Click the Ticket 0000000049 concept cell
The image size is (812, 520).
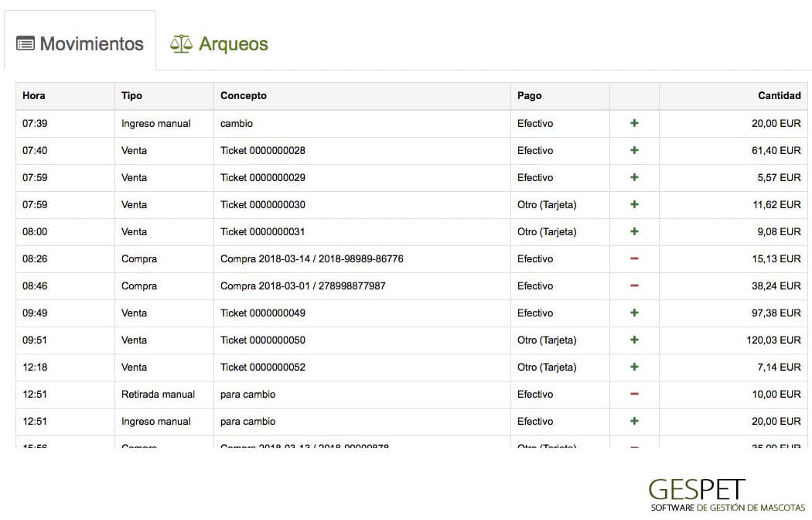click(362, 313)
